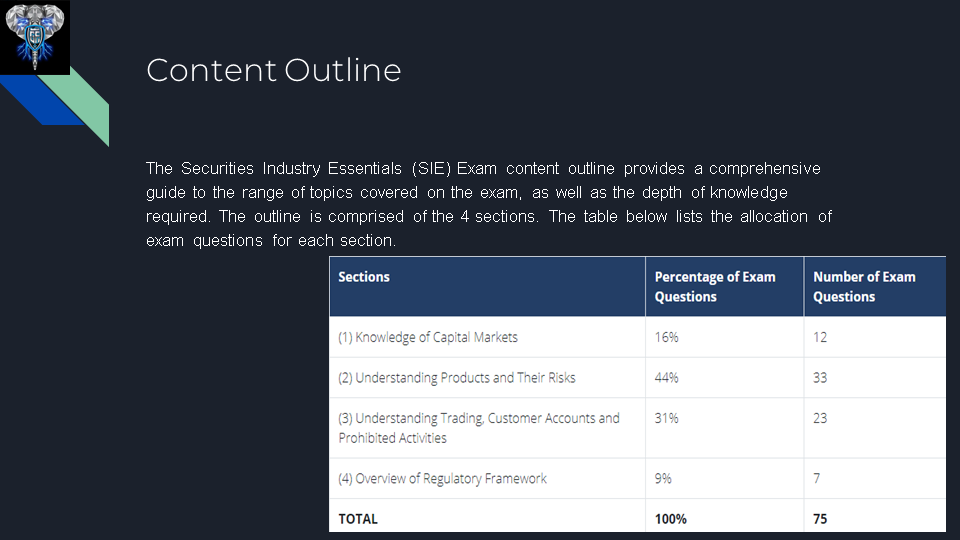Click Understanding Trading, Customer Accounts section cell
The image size is (960, 540).
(x=478, y=428)
